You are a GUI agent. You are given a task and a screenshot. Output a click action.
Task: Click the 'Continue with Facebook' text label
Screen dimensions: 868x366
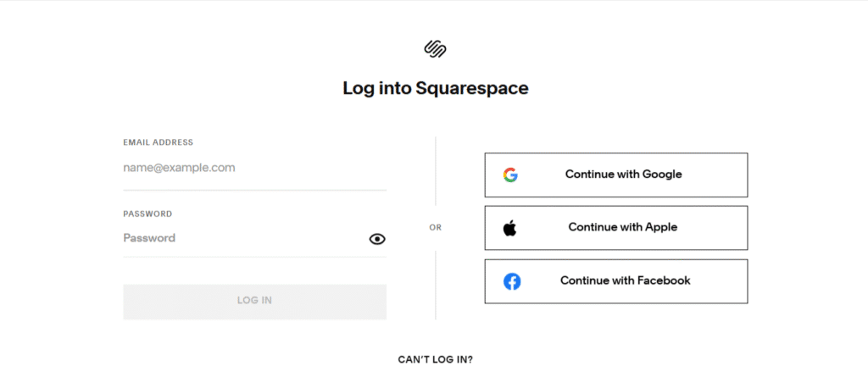625,280
